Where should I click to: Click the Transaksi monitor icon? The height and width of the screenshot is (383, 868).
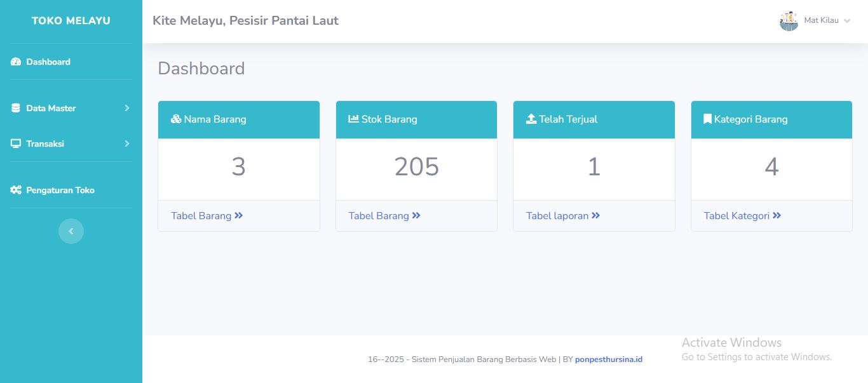[16, 144]
